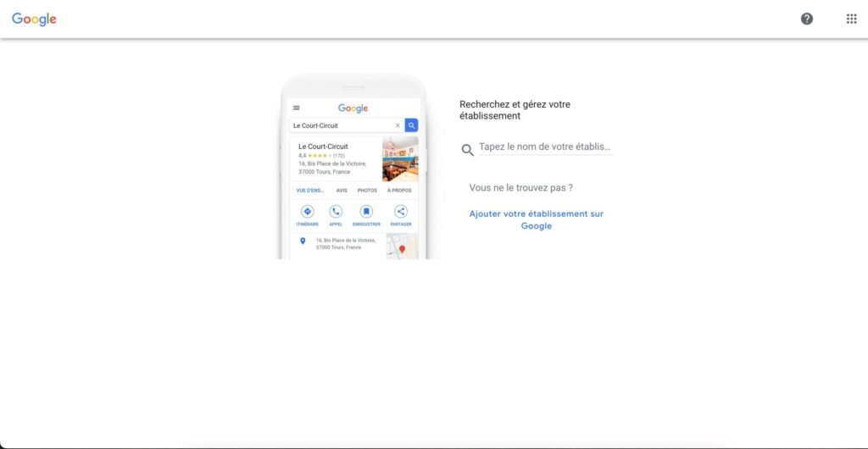Click the "Le Court-Circuit" search box in mockup
This screenshot has height=449, width=868.
click(347, 125)
